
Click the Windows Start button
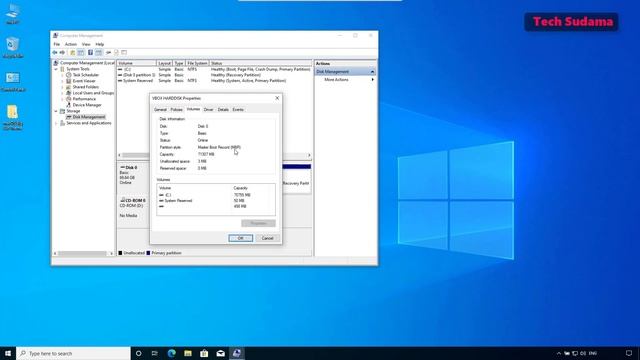point(8,353)
